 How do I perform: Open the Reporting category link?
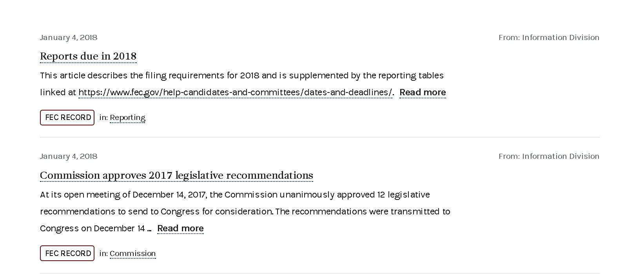coord(127,118)
